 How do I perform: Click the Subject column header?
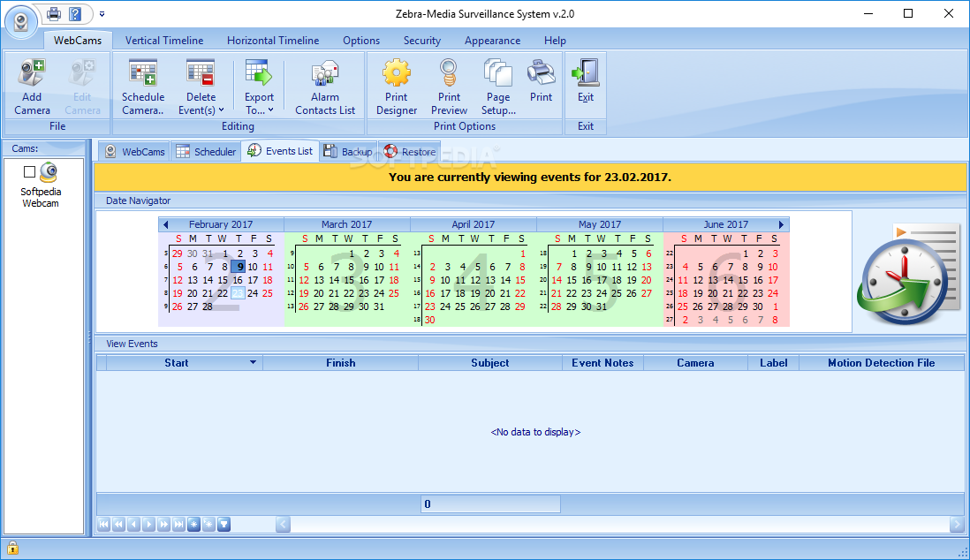[490, 363]
